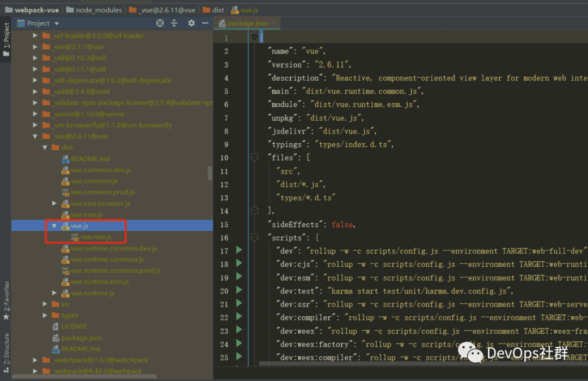Viewport: 588px width, 381px height.
Task: Run the dev script gutter icon
Action: coord(239,250)
